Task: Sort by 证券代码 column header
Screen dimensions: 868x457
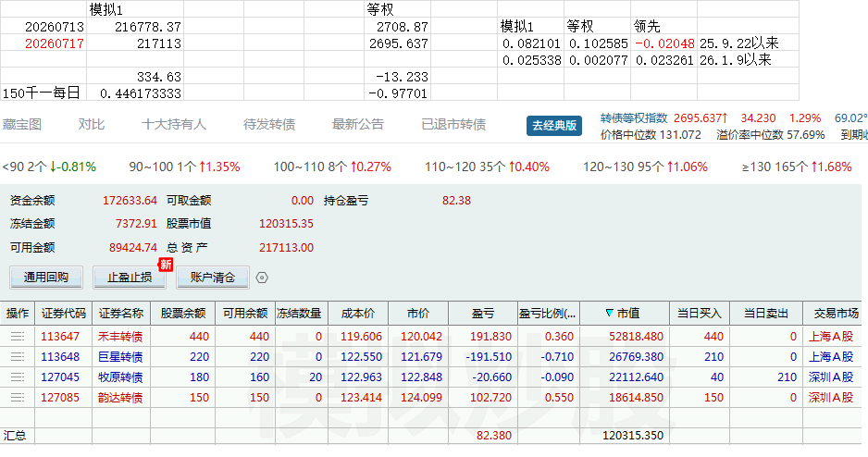Action: 63,314
